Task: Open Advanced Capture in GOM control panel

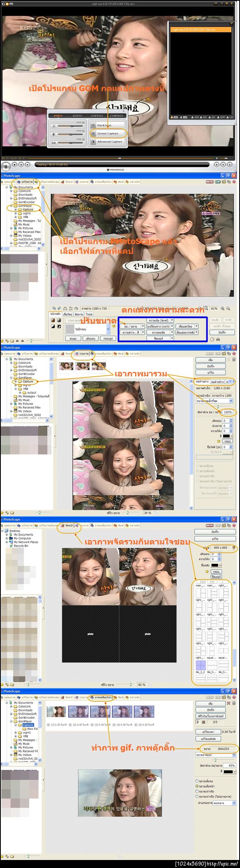Action: pos(108,142)
